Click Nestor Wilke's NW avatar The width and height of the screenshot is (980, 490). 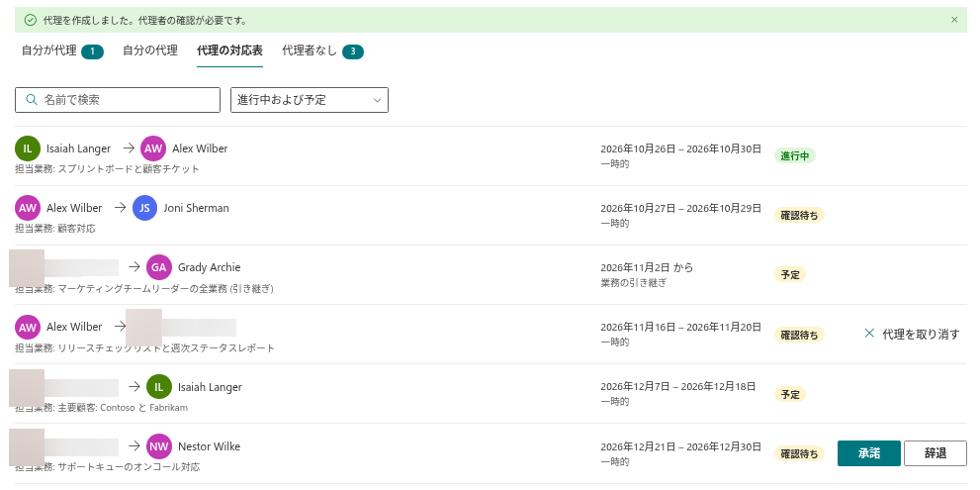click(x=159, y=446)
